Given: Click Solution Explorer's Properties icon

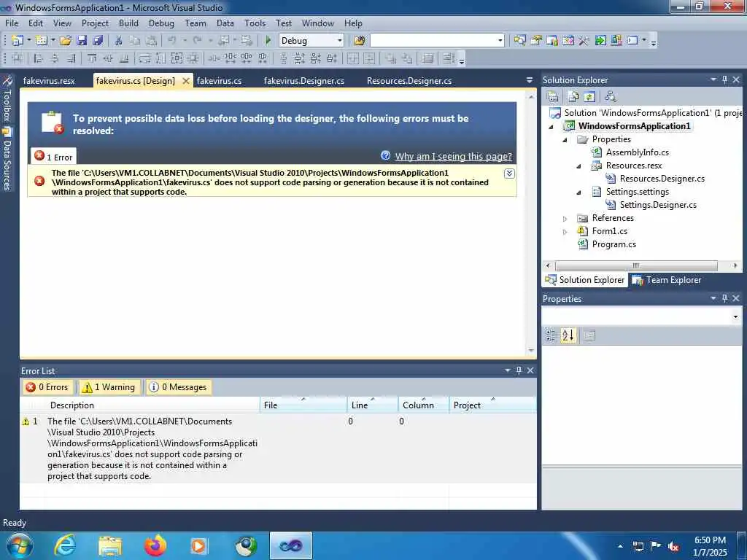Looking at the screenshot, I should tap(553, 97).
